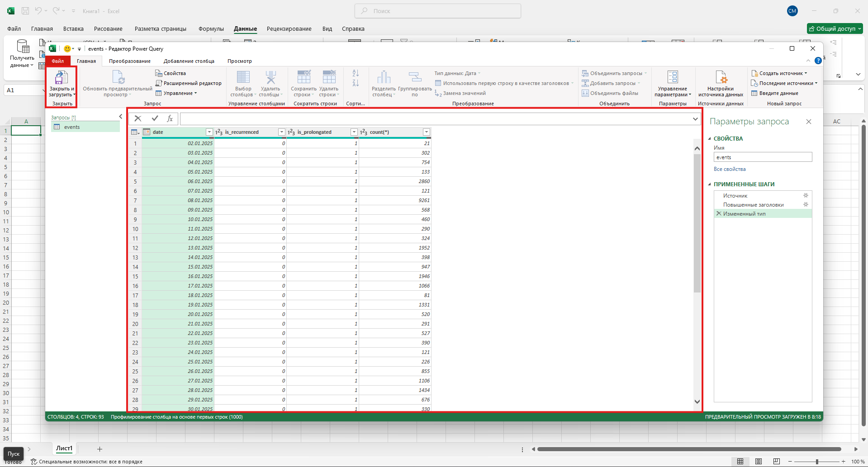Open count(*) column filter dropdown

426,132
